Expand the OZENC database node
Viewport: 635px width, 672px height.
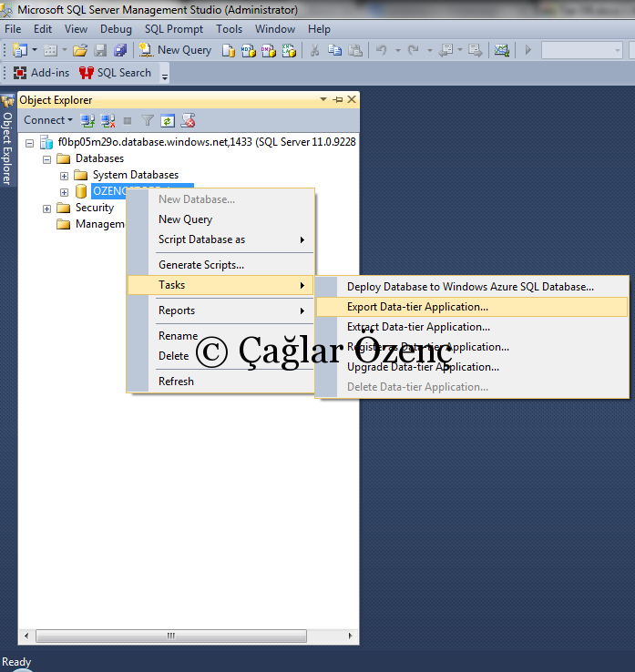coord(64,192)
